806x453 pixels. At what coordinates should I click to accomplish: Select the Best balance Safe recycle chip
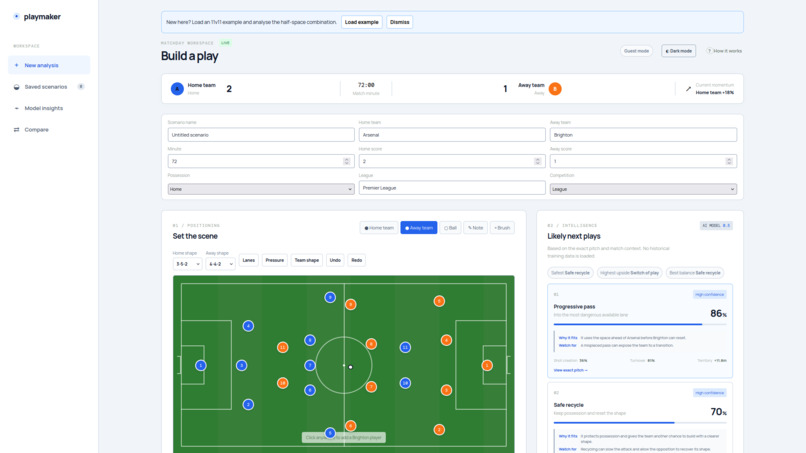click(695, 273)
